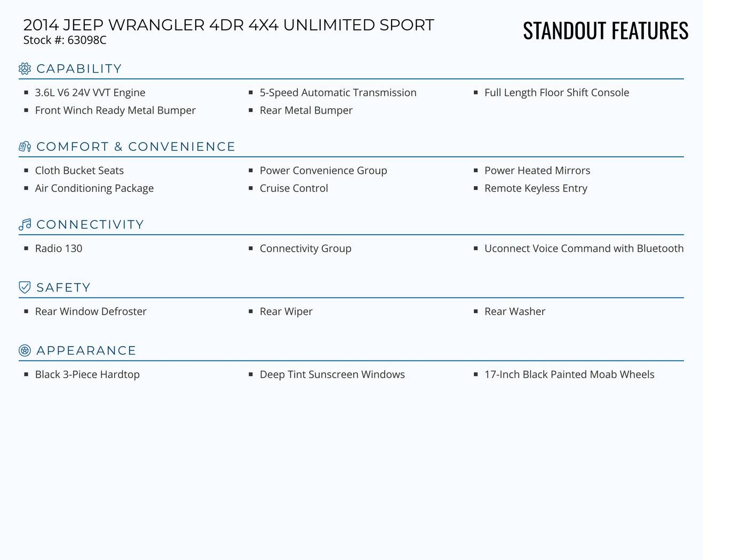The height and width of the screenshot is (560, 747).
Task: Click the Comfort & Convenience section icon
Action: click(x=25, y=147)
